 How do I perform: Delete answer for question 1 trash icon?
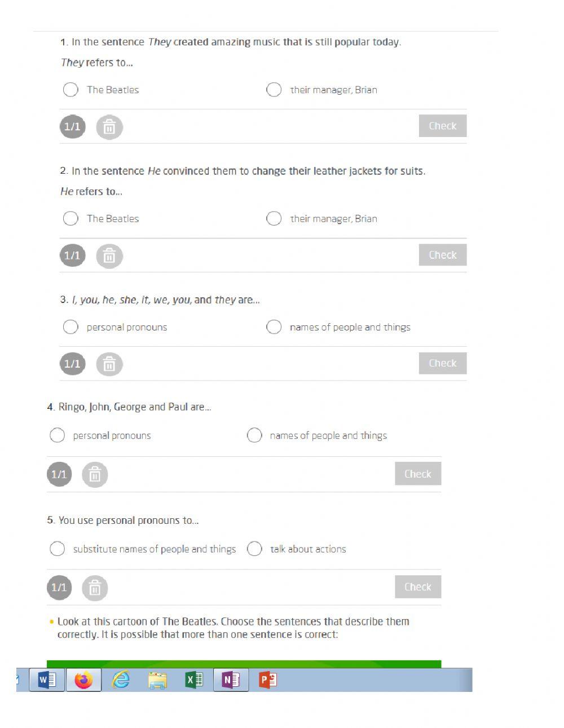pos(109,127)
